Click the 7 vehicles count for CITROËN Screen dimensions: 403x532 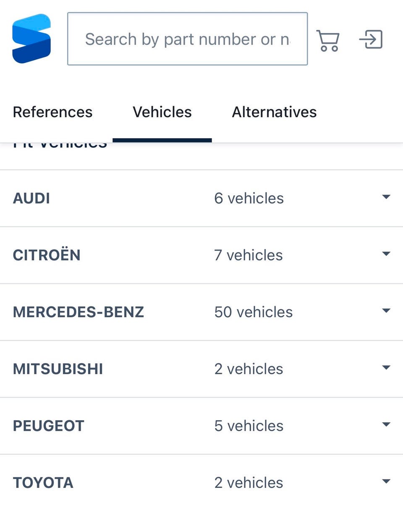coord(248,255)
